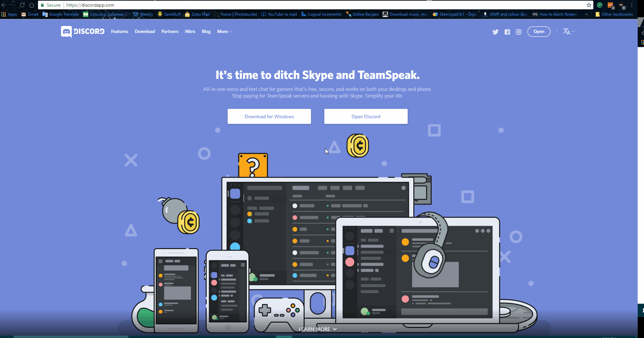Open the Grammarly extension icon
Screen dimensions: 644x338
coord(600,5)
